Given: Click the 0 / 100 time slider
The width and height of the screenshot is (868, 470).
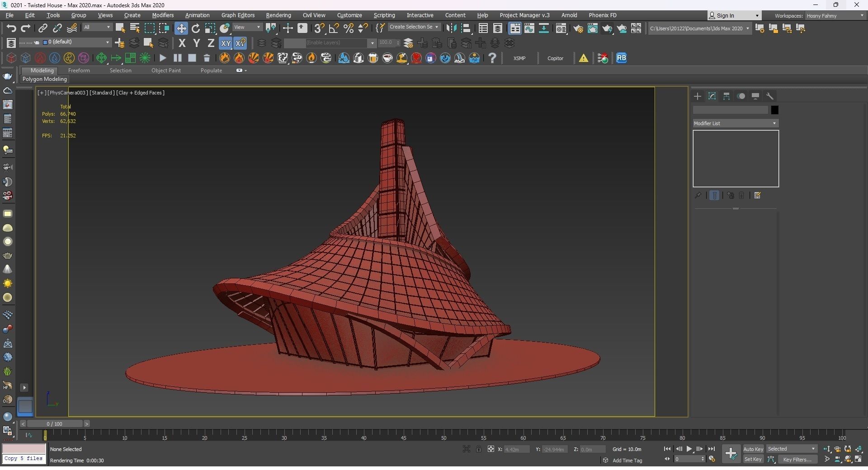Looking at the screenshot, I should [55, 424].
